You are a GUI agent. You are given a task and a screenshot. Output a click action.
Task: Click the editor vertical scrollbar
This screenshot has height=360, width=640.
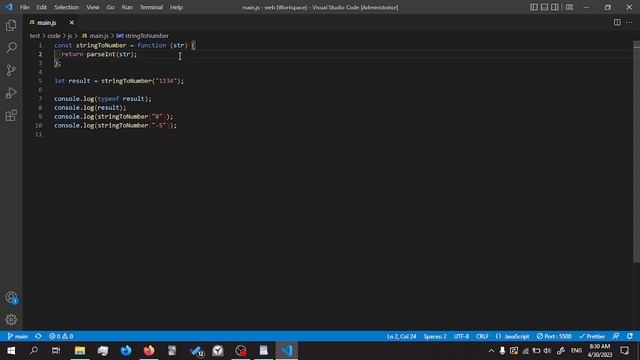point(636,151)
